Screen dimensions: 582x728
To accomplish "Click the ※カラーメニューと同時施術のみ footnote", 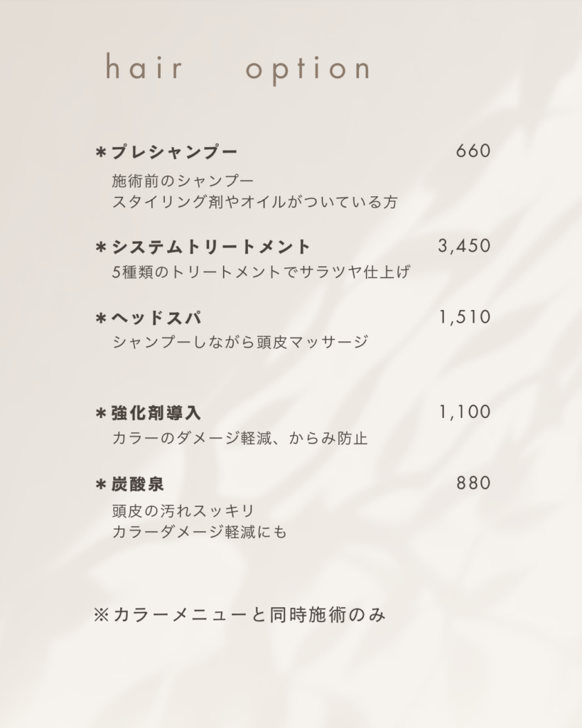I will [239, 615].
